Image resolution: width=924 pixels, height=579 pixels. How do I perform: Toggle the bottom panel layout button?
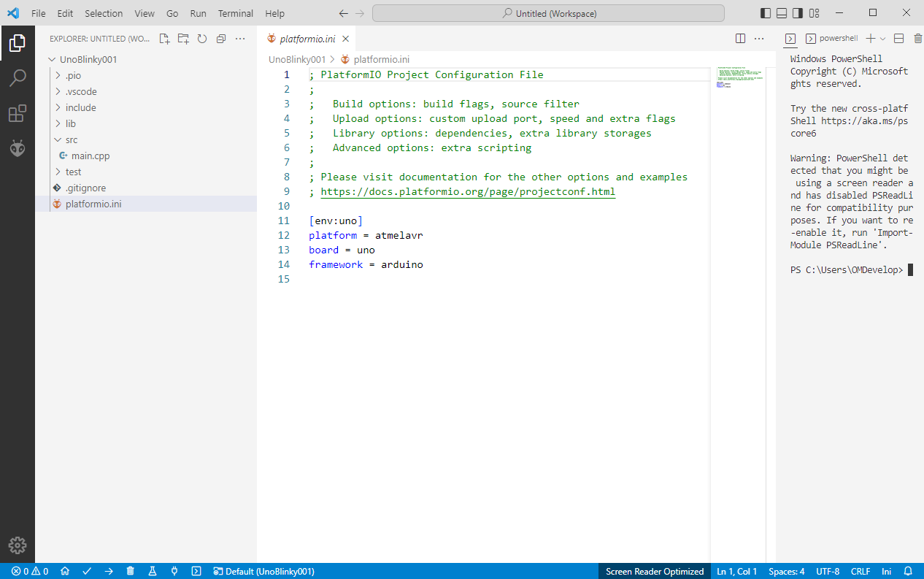(x=782, y=13)
